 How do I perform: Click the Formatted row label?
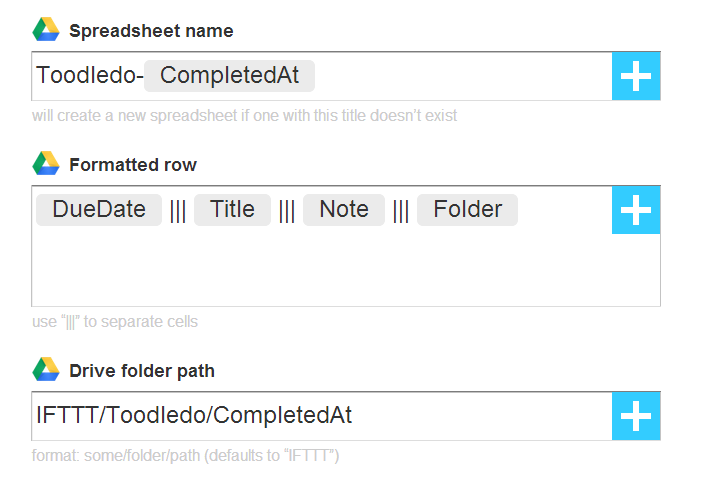pos(133,165)
